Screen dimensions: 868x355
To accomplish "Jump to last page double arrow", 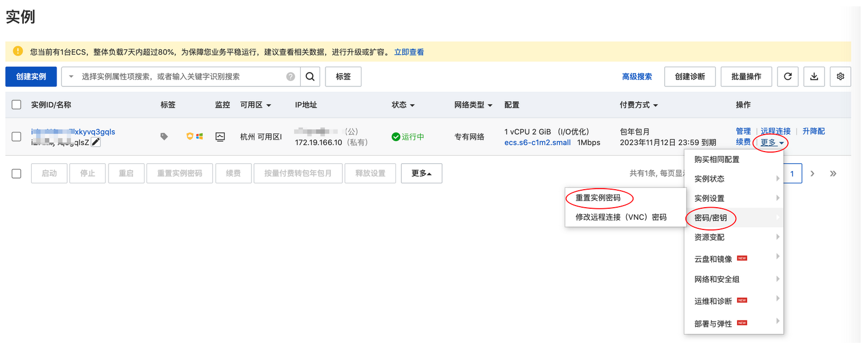I will pyautogui.click(x=833, y=174).
